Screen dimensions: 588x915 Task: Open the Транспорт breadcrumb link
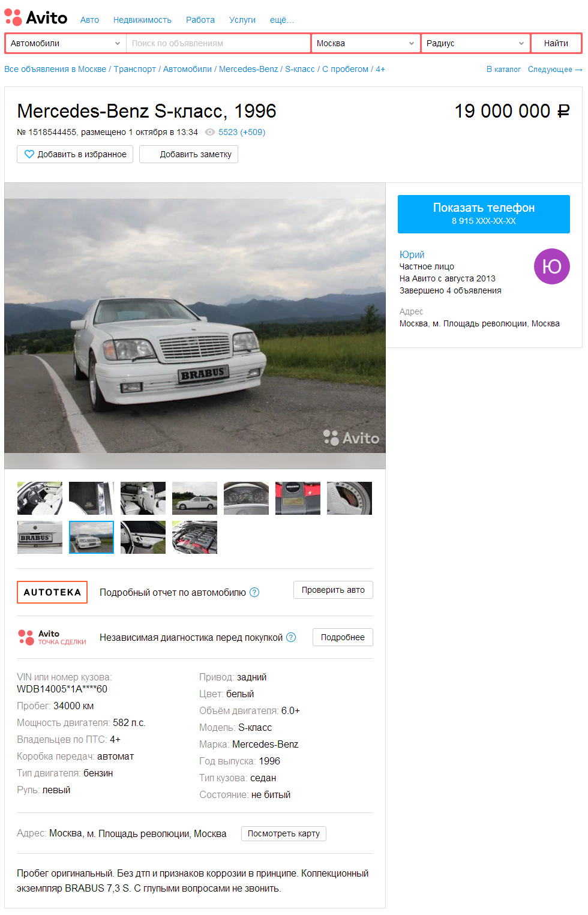135,69
